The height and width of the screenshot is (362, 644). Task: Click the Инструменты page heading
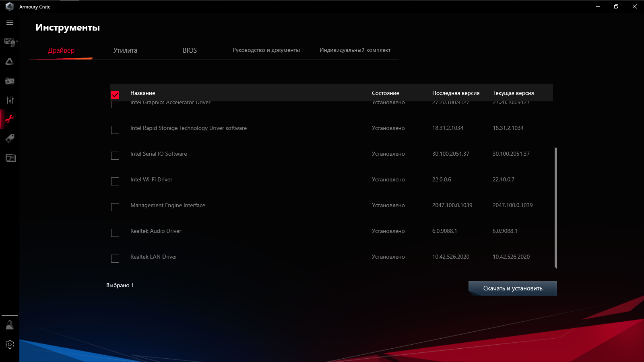68,27
